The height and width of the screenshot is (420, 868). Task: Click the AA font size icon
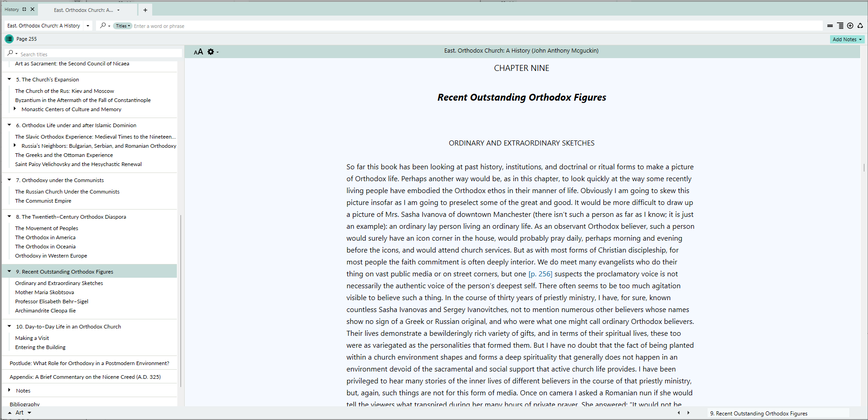tap(198, 52)
